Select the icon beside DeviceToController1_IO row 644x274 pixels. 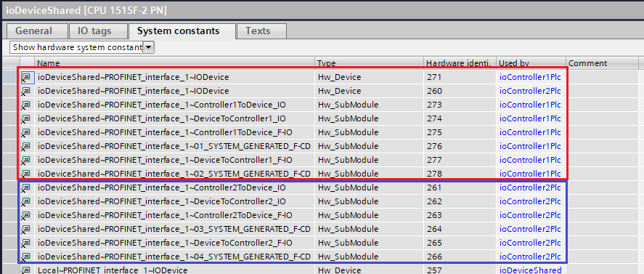coord(27,118)
